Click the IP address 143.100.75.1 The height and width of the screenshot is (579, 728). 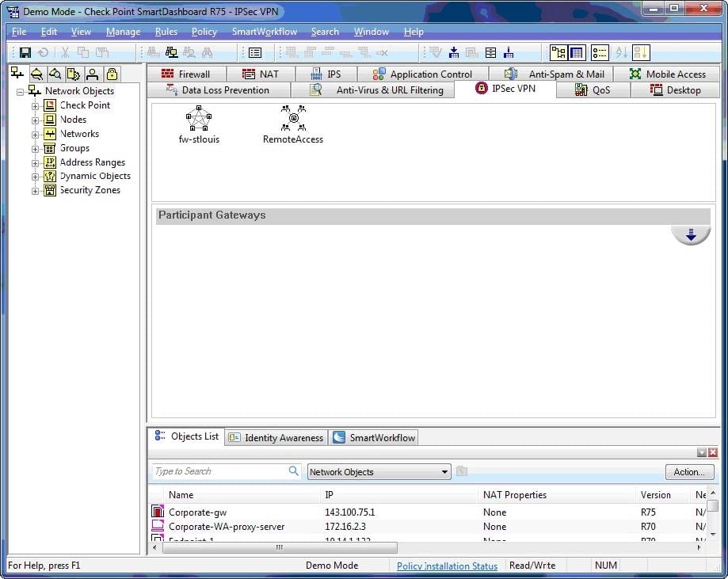click(x=349, y=512)
